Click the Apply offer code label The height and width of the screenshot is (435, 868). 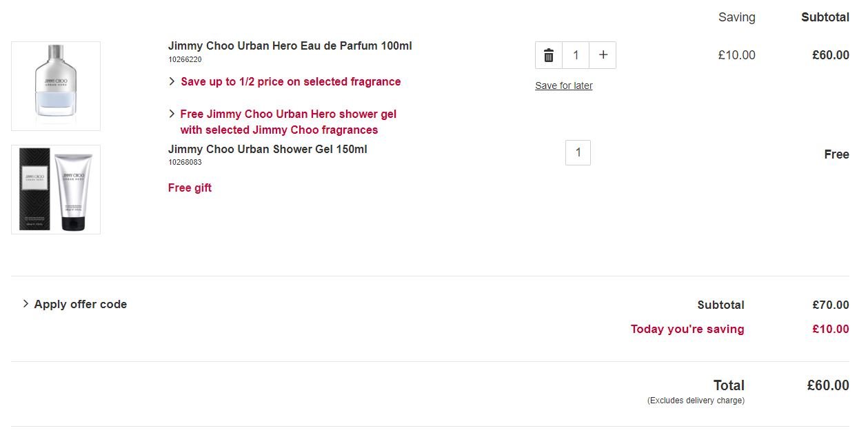tap(81, 304)
